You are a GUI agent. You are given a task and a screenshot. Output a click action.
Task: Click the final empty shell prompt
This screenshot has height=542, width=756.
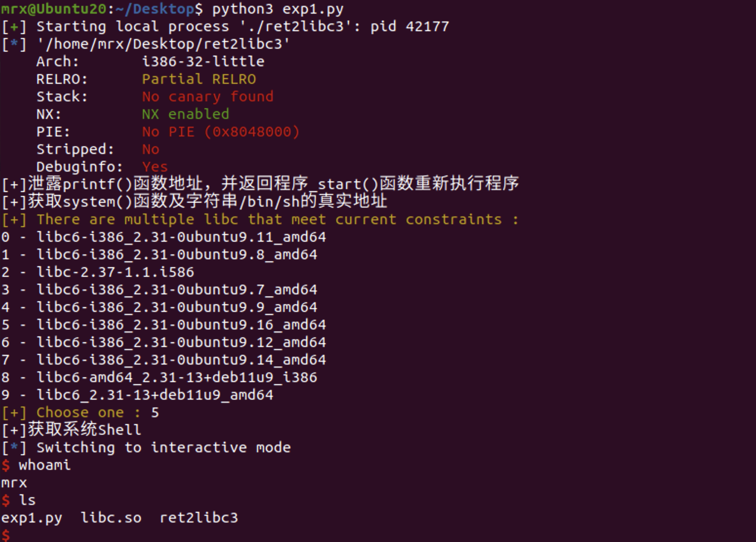[5, 536]
